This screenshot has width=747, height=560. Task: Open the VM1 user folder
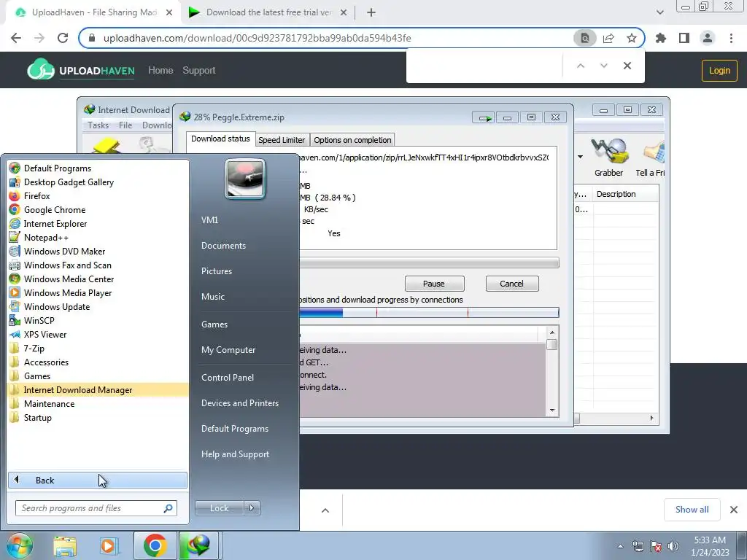[209, 220]
